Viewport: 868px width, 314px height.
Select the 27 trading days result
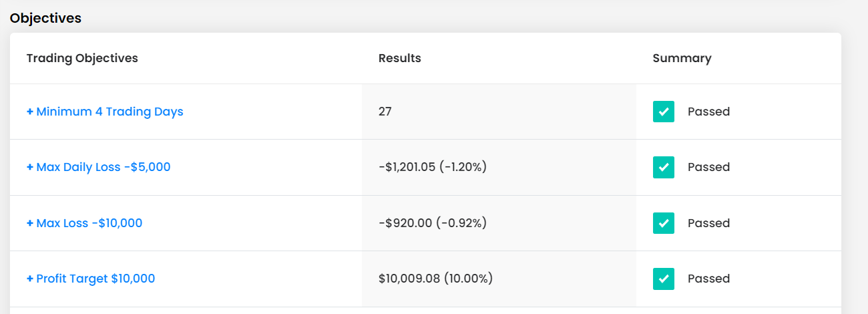pyautogui.click(x=385, y=112)
